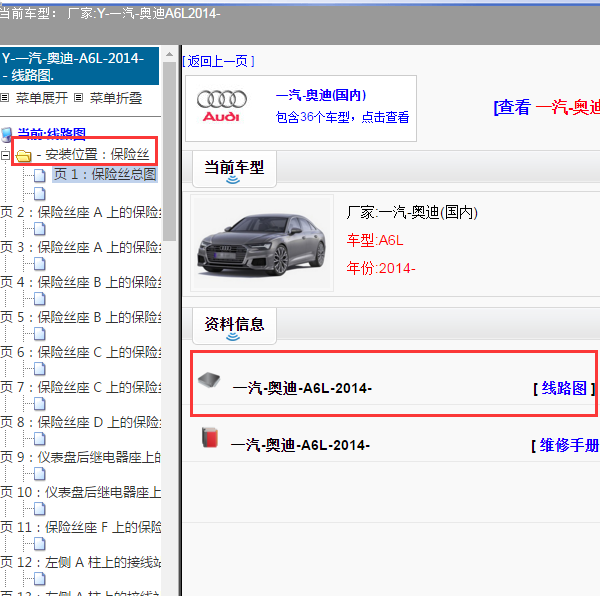
Task: Click the page icon above 页 10 row
Action: click(x=39, y=474)
